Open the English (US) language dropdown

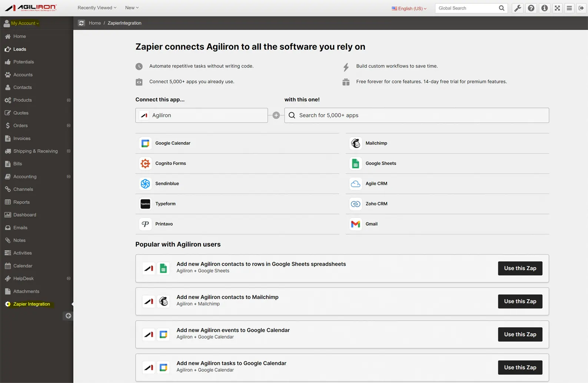coord(409,8)
